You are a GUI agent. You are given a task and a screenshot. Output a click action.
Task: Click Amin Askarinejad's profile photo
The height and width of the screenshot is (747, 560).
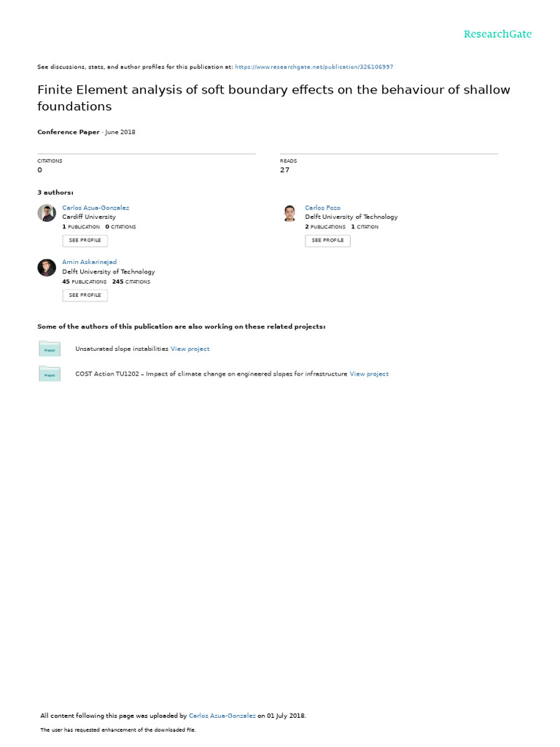point(47,268)
